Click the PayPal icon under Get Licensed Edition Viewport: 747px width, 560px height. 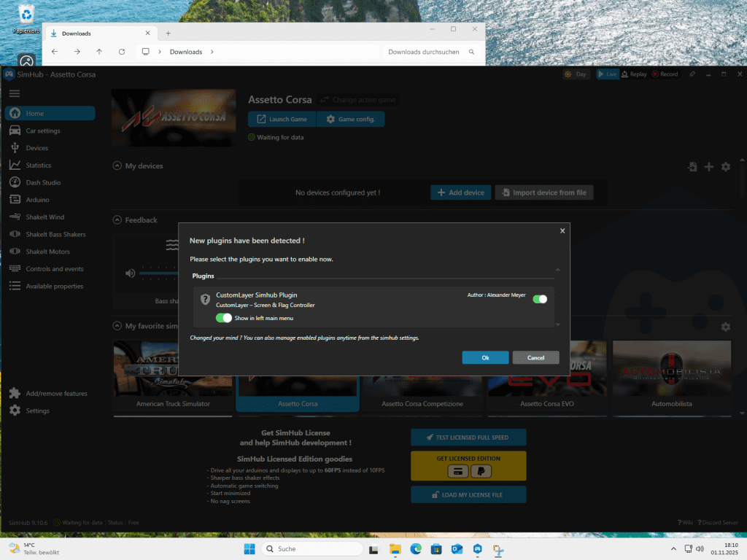pos(481,472)
